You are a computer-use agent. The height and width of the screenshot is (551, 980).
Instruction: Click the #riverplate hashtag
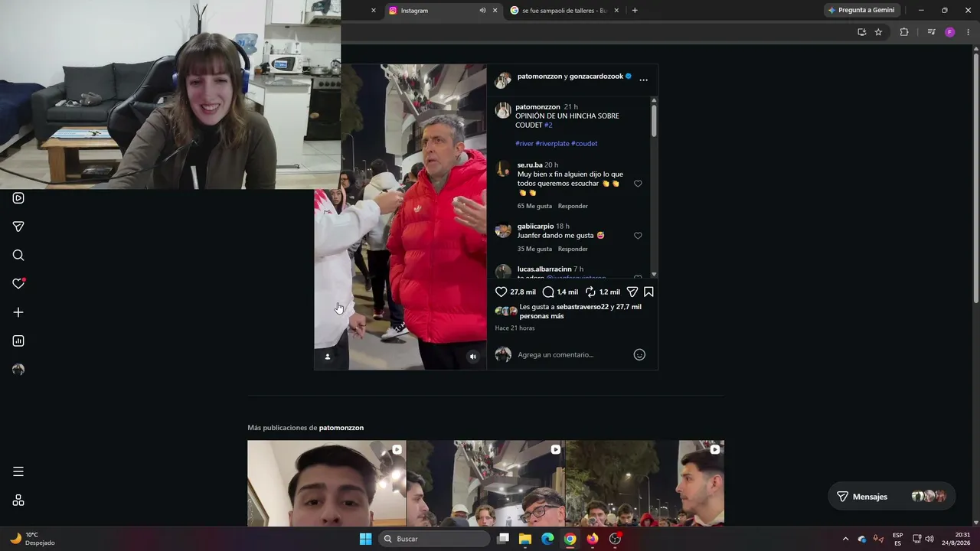pos(552,144)
